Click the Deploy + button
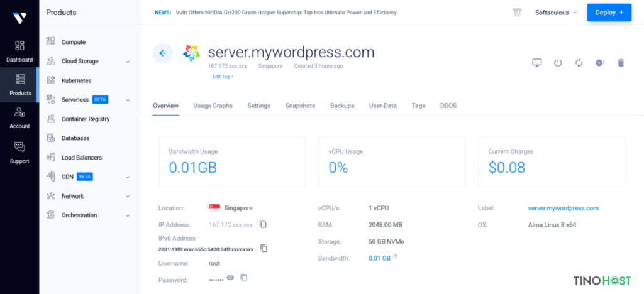 [609, 13]
